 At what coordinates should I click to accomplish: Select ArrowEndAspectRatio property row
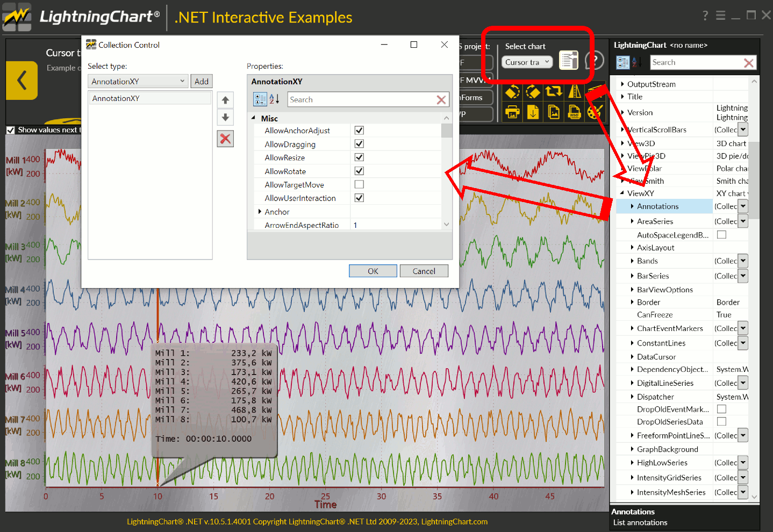(x=348, y=225)
